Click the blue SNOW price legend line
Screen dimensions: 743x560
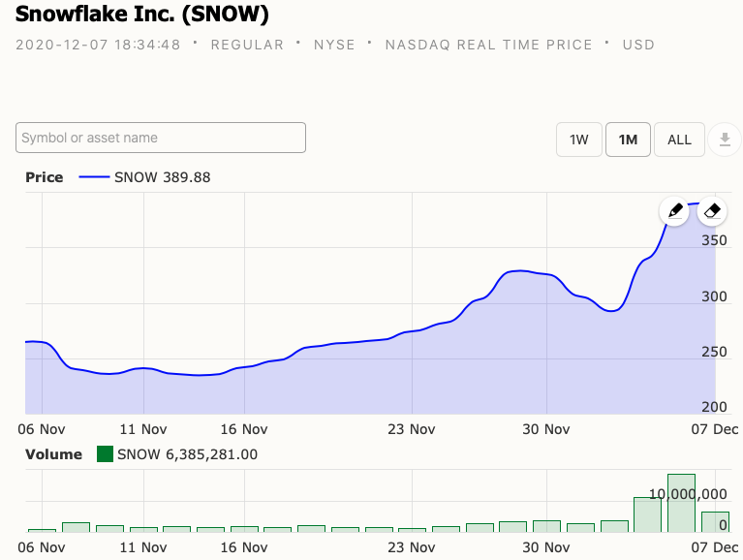coord(94,177)
